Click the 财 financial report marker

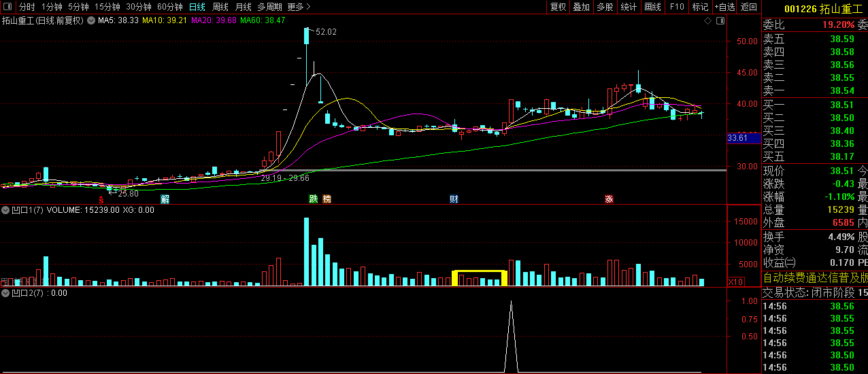[454, 199]
